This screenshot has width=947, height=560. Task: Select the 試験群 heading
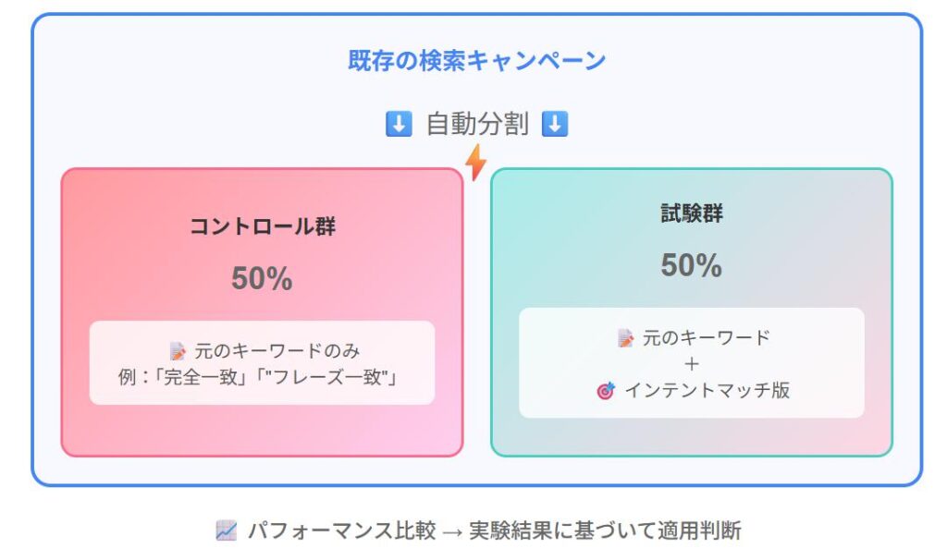click(692, 213)
